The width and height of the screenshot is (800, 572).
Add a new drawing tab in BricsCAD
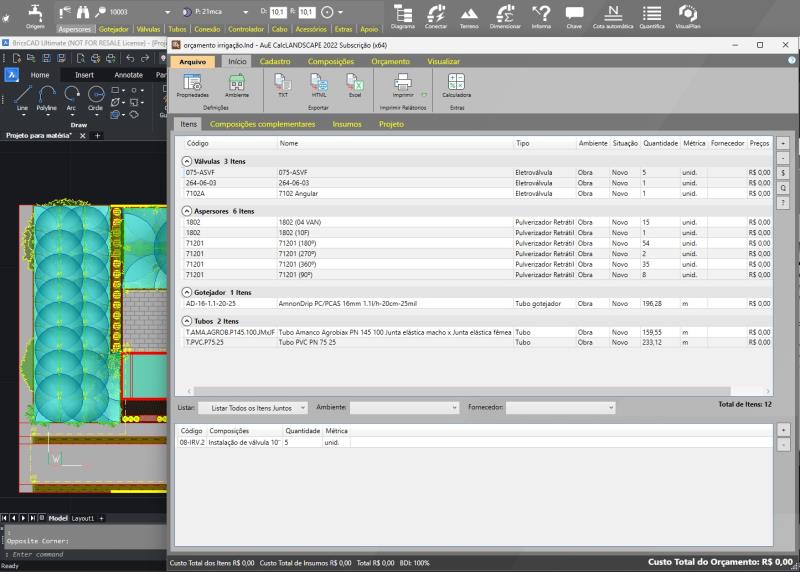coord(97,135)
